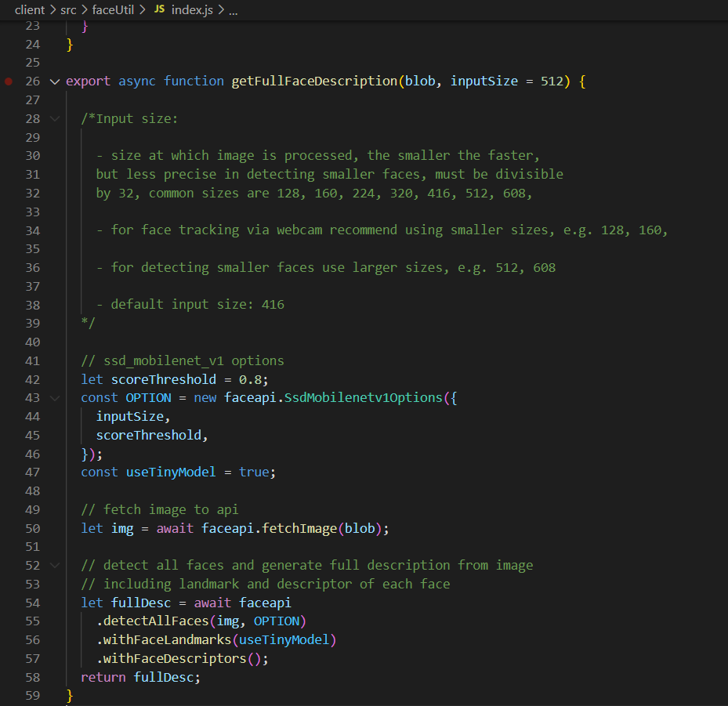Open the "src" breadcrumb dropdown
728x706 pixels.
click(x=68, y=10)
